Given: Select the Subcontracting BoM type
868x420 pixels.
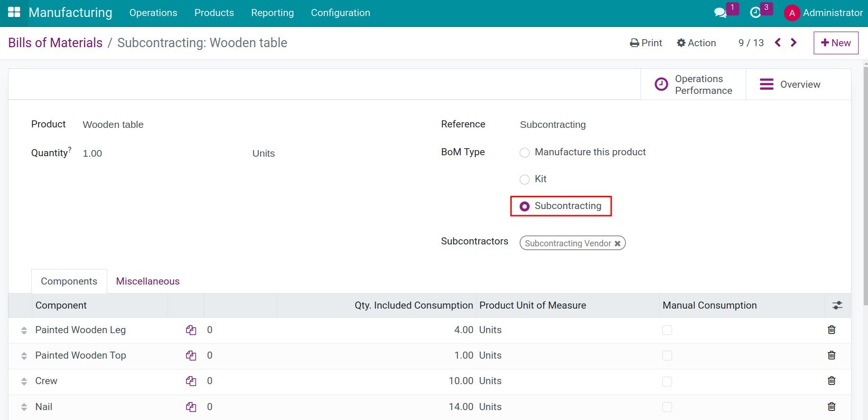Looking at the screenshot, I should tap(524, 206).
